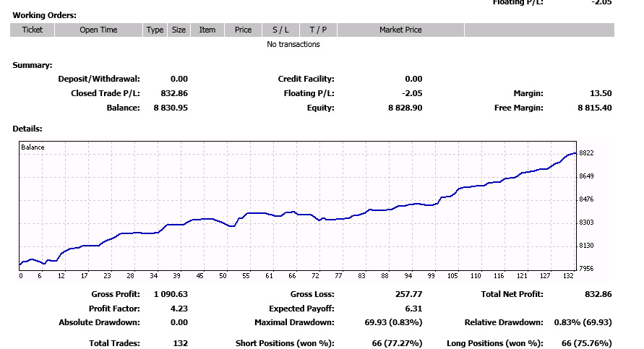Click the Short Positions value 66 (77.27%)
644x349 pixels.
click(397, 343)
